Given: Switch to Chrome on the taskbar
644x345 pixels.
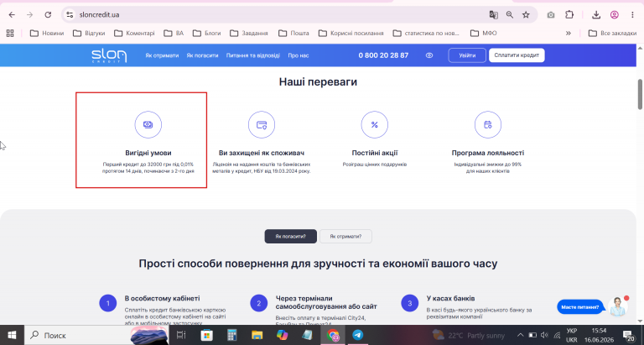Looking at the screenshot, I should coord(333,335).
